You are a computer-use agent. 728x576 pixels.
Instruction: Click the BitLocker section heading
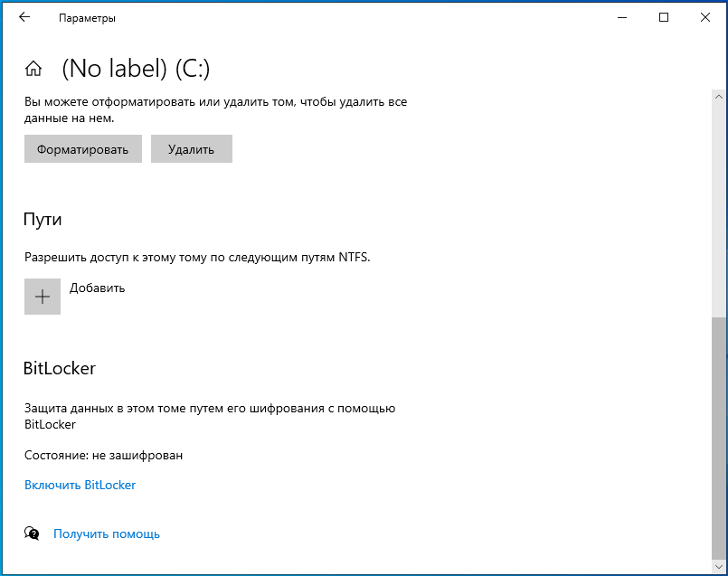coord(60,368)
